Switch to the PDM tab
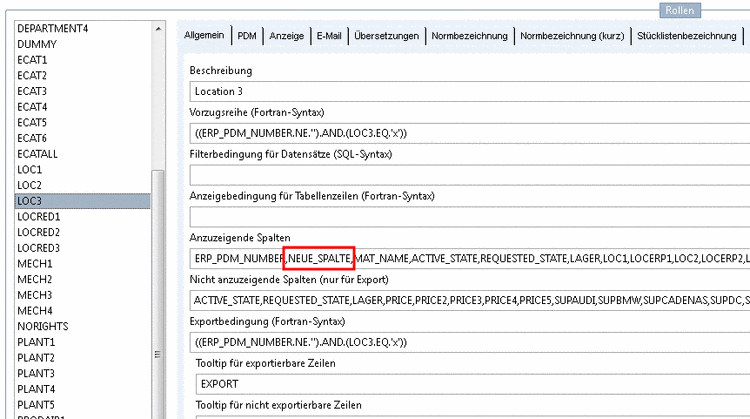 coord(246,36)
